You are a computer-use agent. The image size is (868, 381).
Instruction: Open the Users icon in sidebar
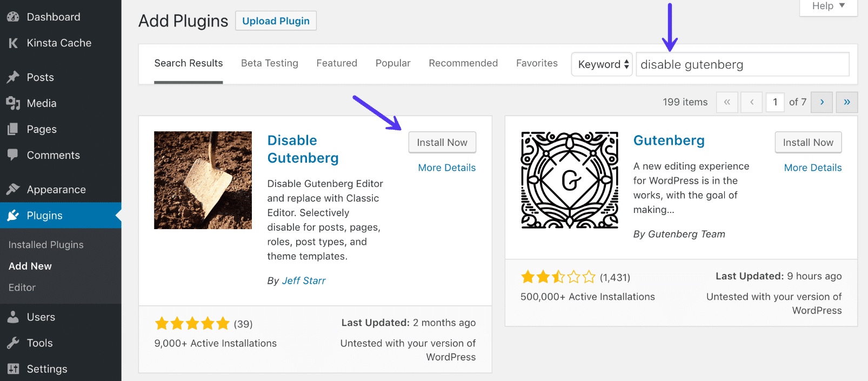click(x=12, y=317)
